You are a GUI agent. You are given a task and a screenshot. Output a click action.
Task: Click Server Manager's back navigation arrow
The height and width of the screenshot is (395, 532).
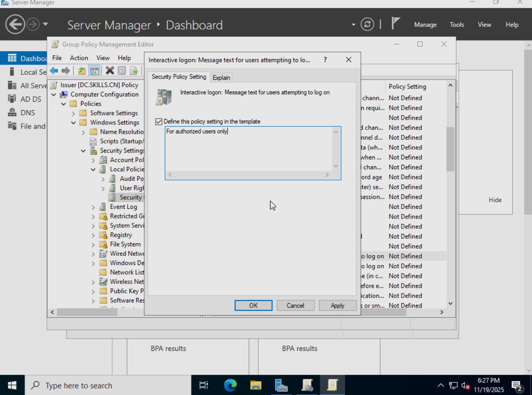(x=15, y=24)
